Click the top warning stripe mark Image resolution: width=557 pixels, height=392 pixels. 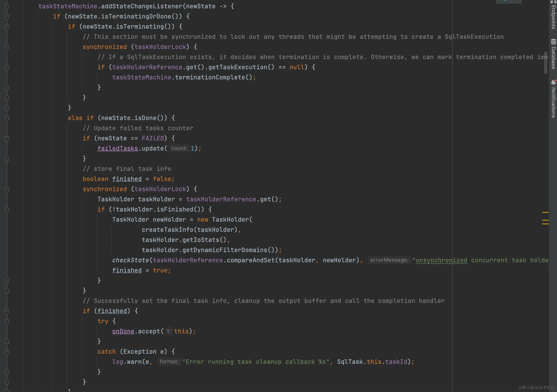545,212
